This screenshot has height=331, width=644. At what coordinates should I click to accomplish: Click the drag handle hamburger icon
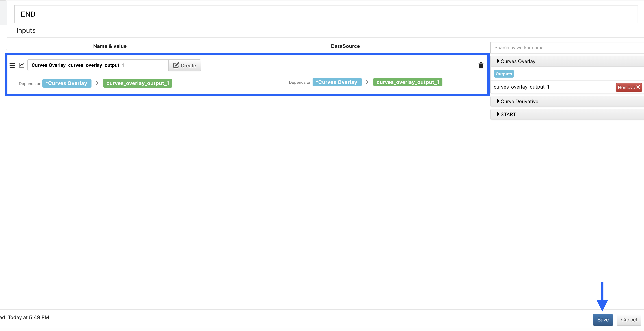(x=12, y=65)
